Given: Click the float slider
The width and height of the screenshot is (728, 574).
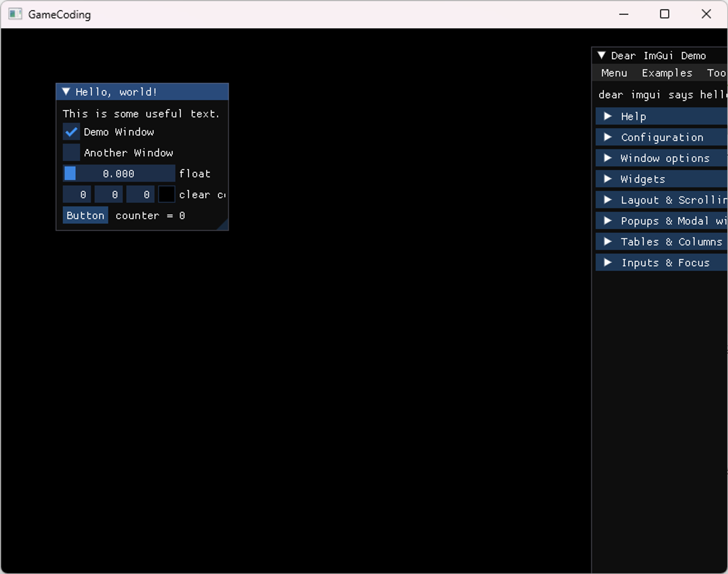Looking at the screenshot, I should (x=119, y=174).
